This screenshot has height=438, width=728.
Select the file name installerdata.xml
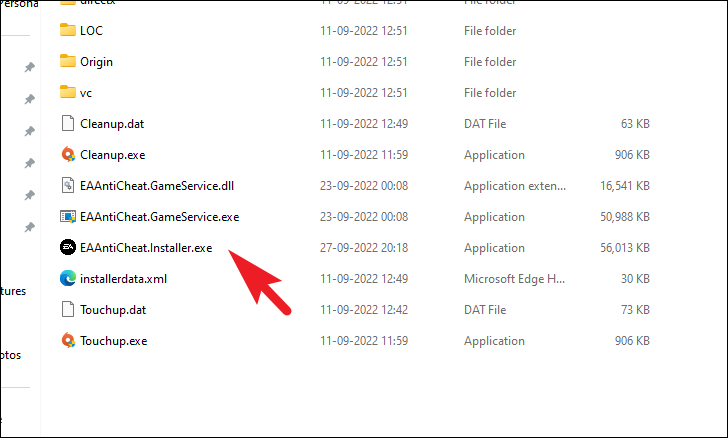pyautogui.click(x=123, y=279)
